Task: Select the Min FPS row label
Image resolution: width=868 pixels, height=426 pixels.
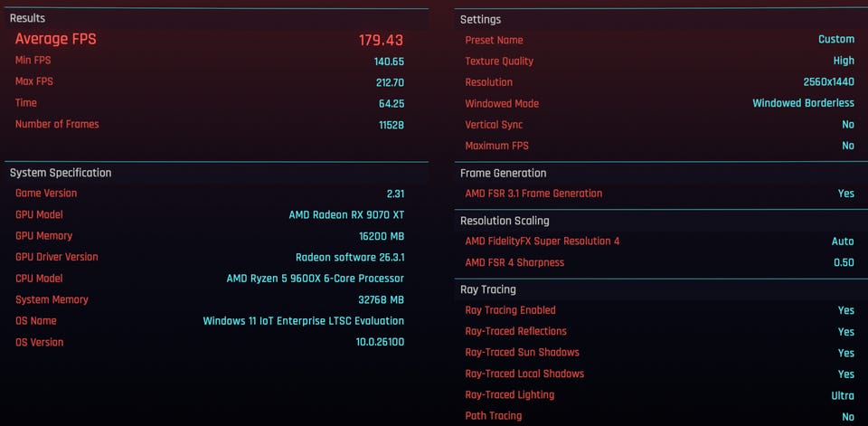Action: tap(34, 62)
